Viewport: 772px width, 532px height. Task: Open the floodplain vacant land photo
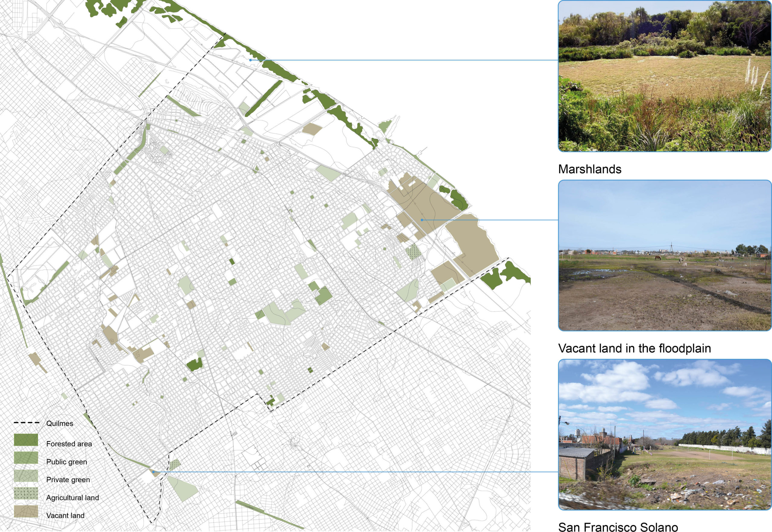point(665,256)
